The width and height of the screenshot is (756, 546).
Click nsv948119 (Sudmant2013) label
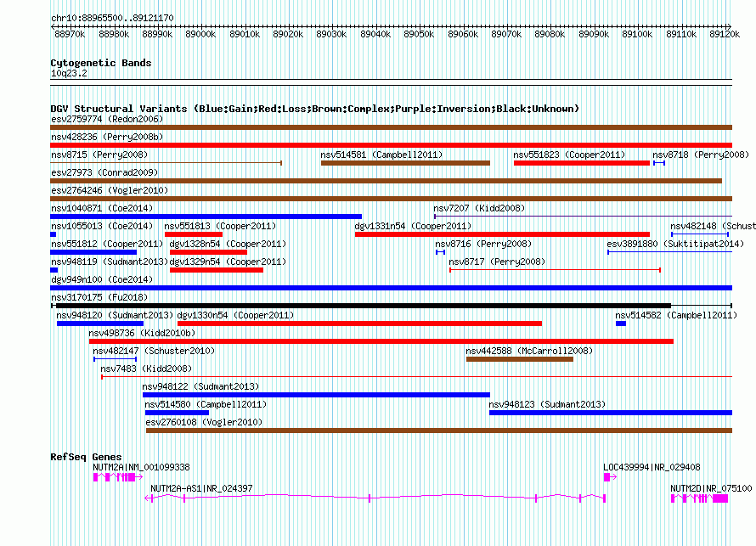[x=110, y=262]
